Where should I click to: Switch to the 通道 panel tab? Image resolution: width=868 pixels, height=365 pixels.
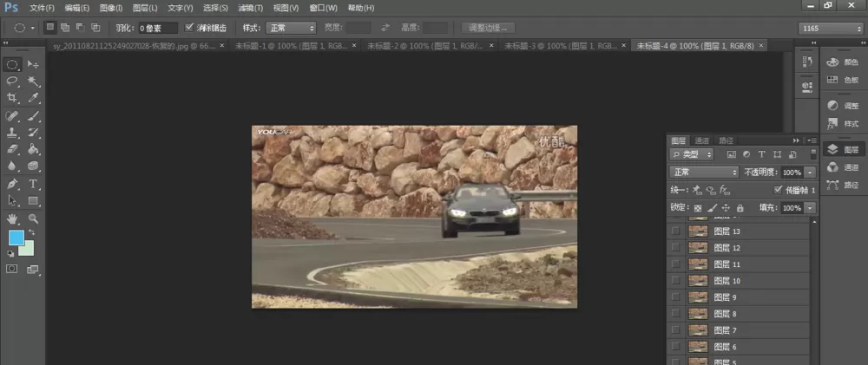click(702, 140)
